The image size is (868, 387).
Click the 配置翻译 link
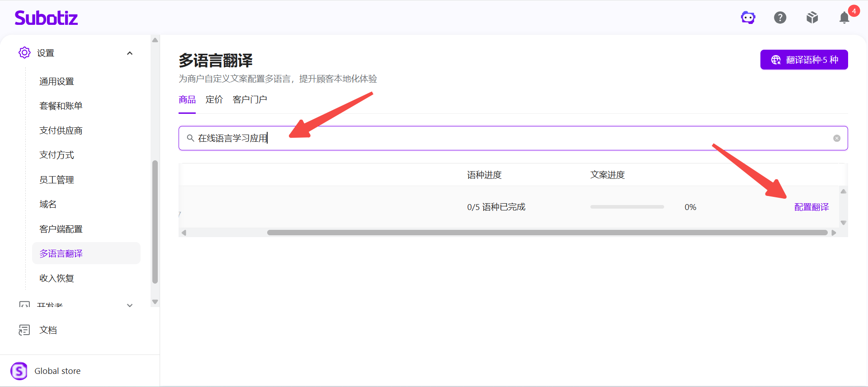tap(811, 207)
